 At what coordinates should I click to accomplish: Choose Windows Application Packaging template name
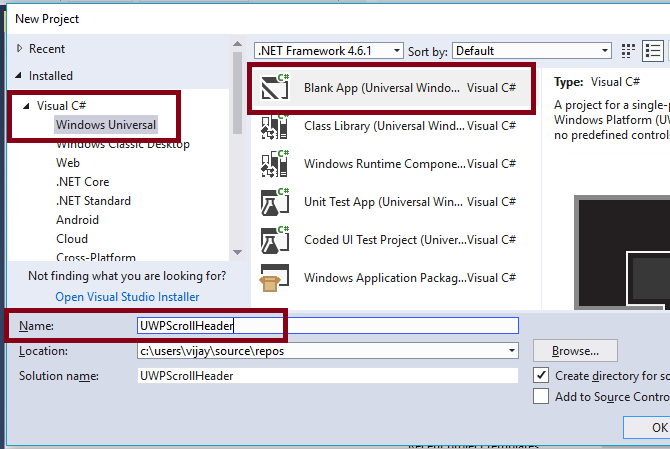[385, 278]
